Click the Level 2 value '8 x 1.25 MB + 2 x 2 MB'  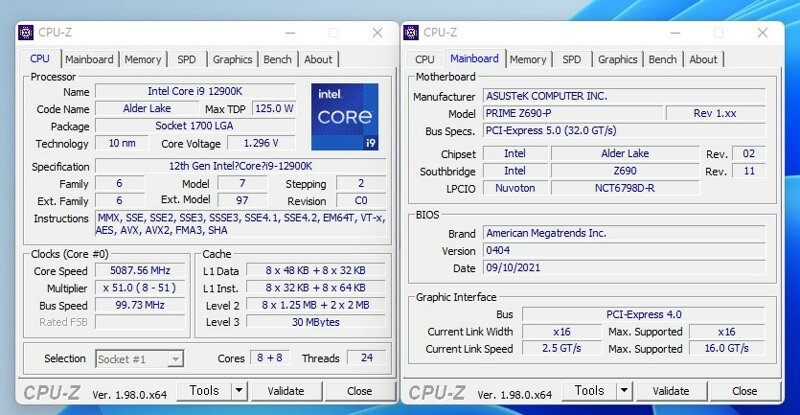pos(315,305)
